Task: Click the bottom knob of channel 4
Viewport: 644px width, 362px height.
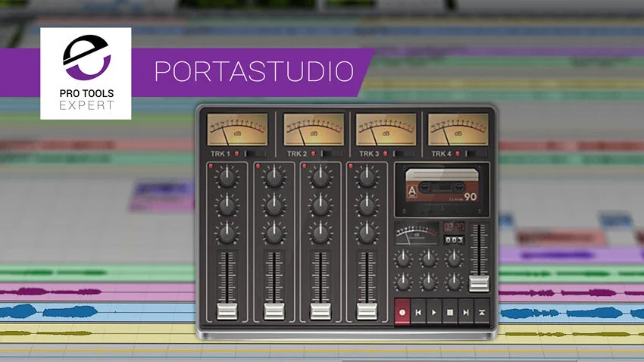Action: click(367, 233)
